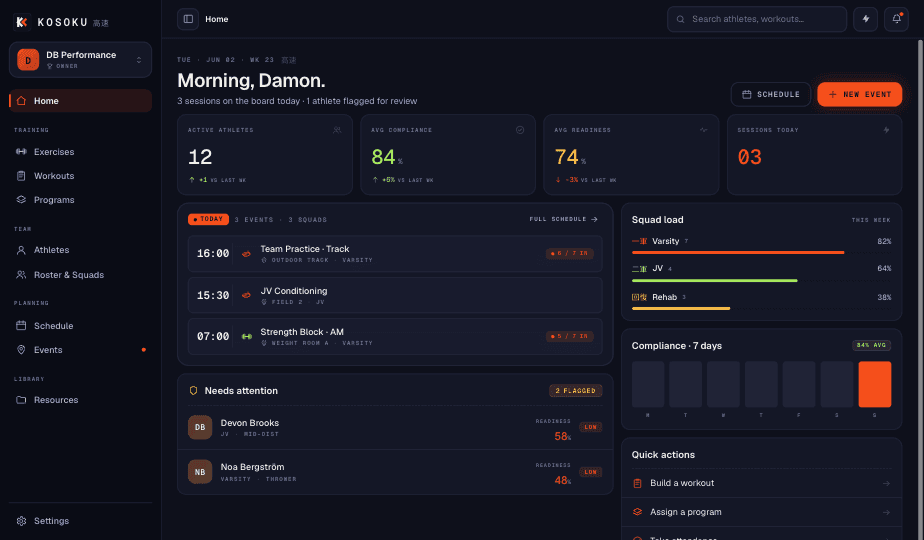Image resolution: width=924 pixels, height=540 pixels.
Task: Click the Active Athletes card icon
Action: click(337, 130)
